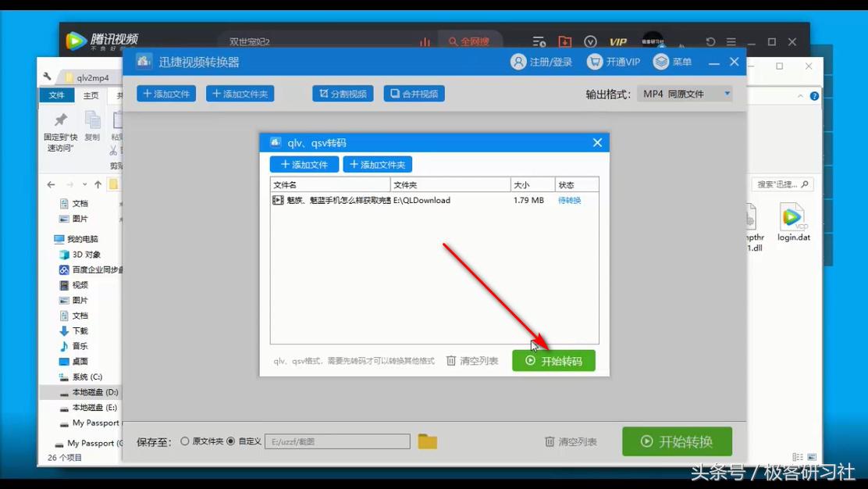Click the E:\QLDownload folder cell
This screenshot has height=489, width=868.
pos(422,201)
